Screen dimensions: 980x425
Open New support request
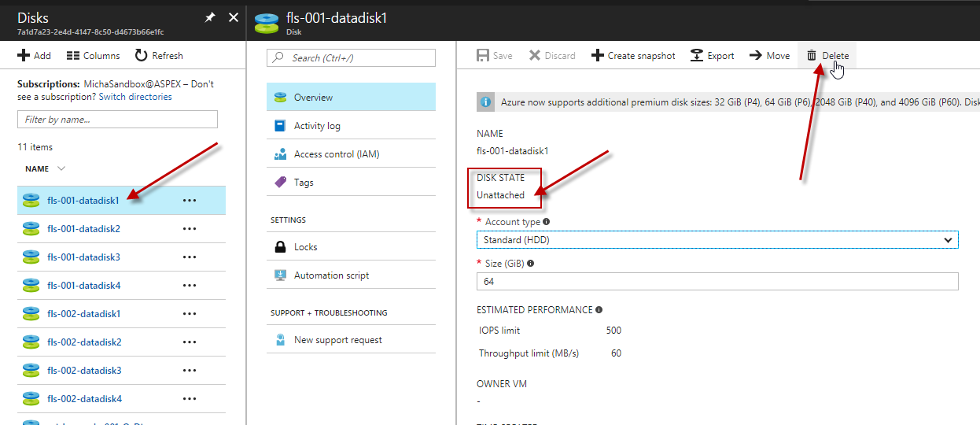pos(351,340)
